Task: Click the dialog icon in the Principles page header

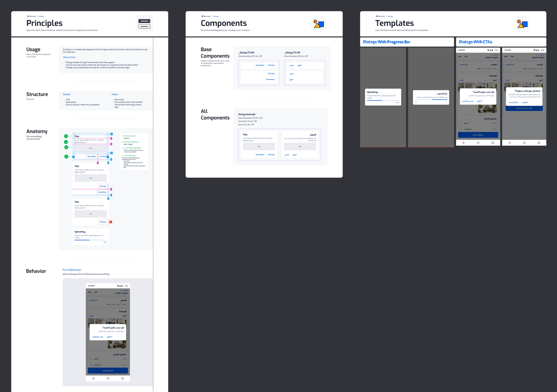Action: coord(144,24)
